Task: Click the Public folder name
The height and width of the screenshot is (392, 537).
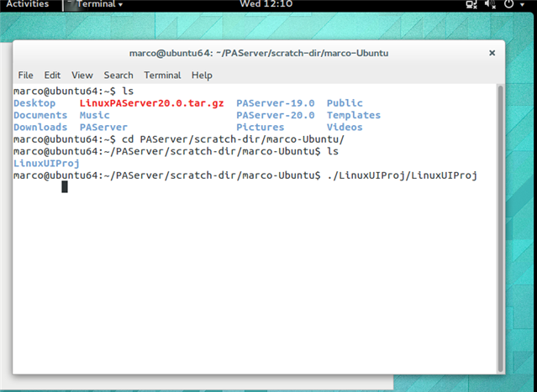Action: tap(345, 103)
